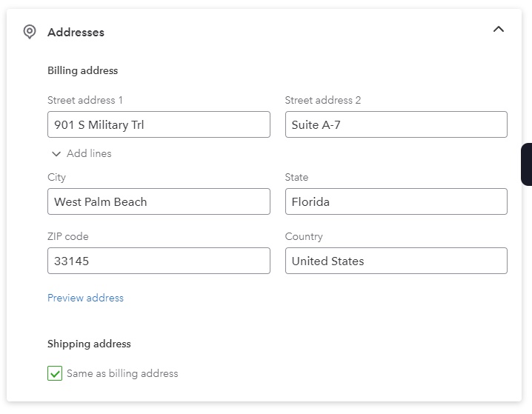This screenshot has width=532, height=414.
Task: Click the Country field showing United States
Action: point(396,261)
